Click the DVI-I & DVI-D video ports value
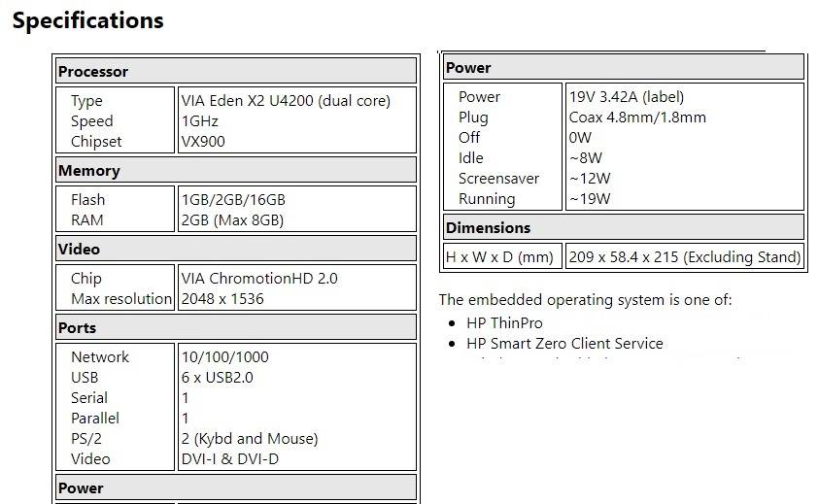 point(229,459)
